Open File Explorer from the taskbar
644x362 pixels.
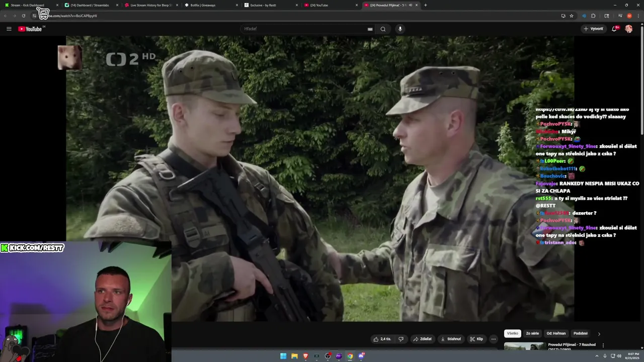(294, 356)
